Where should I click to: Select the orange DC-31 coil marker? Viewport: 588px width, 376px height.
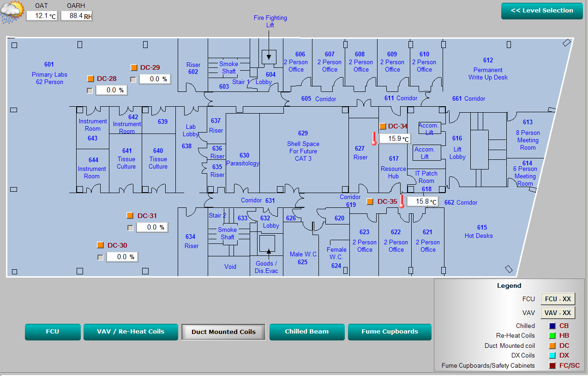pos(130,216)
